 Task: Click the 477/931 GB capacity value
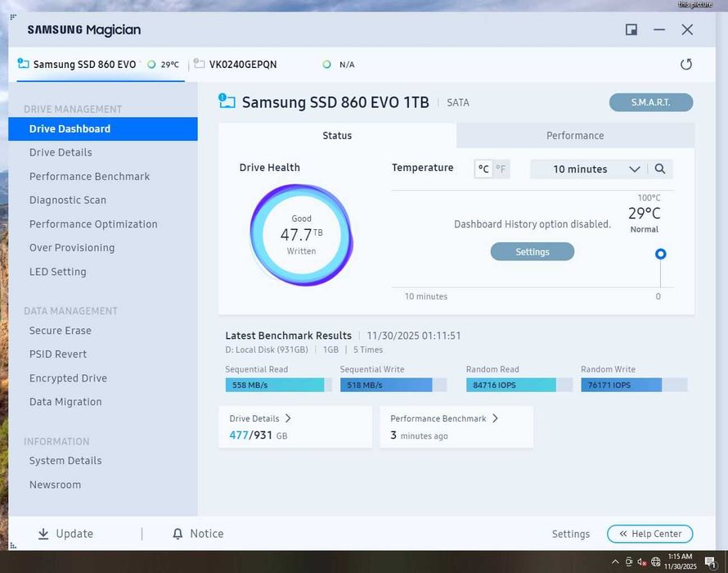tap(258, 435)
